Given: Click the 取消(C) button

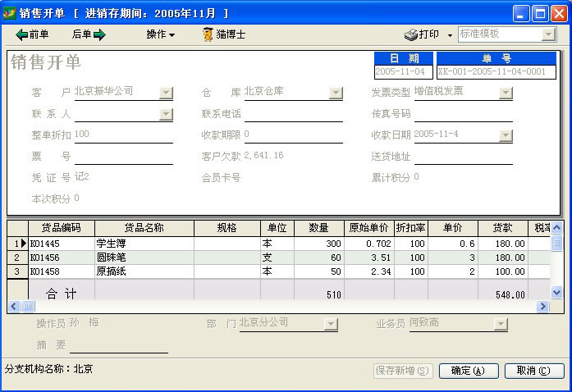Looking at the screenshot, I should (x=533, y=371).
